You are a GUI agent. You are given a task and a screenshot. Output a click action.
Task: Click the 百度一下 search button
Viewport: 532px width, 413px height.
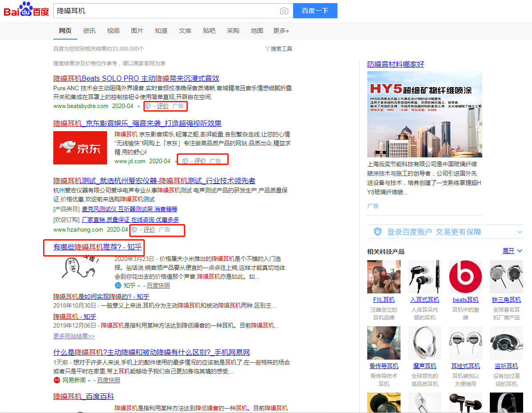pos(315,11)
